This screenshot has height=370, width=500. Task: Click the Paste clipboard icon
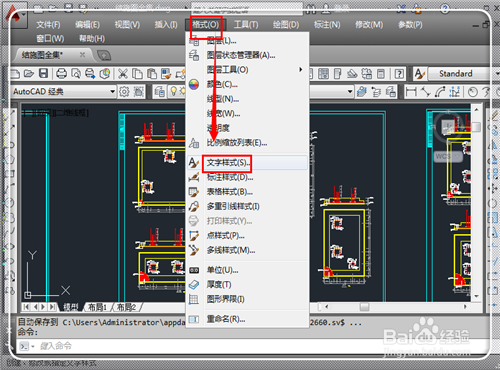click(152, 74)
